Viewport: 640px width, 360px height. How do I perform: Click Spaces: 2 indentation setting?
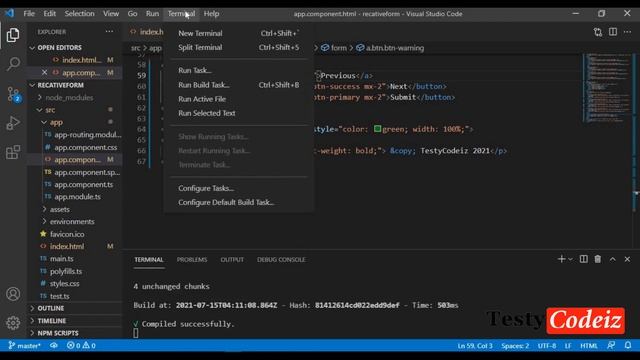pos(515,346)
